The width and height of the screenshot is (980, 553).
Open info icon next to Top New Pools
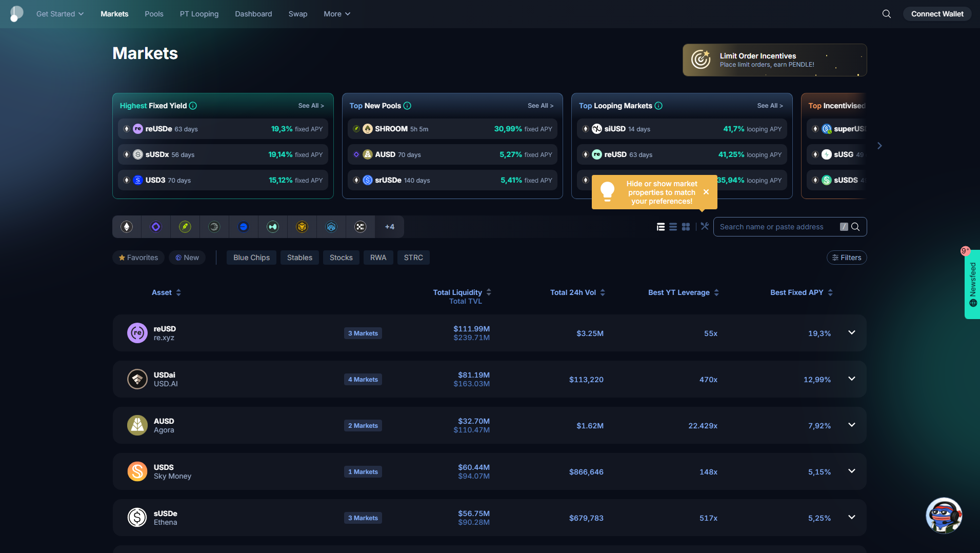(x=407, y=106)
